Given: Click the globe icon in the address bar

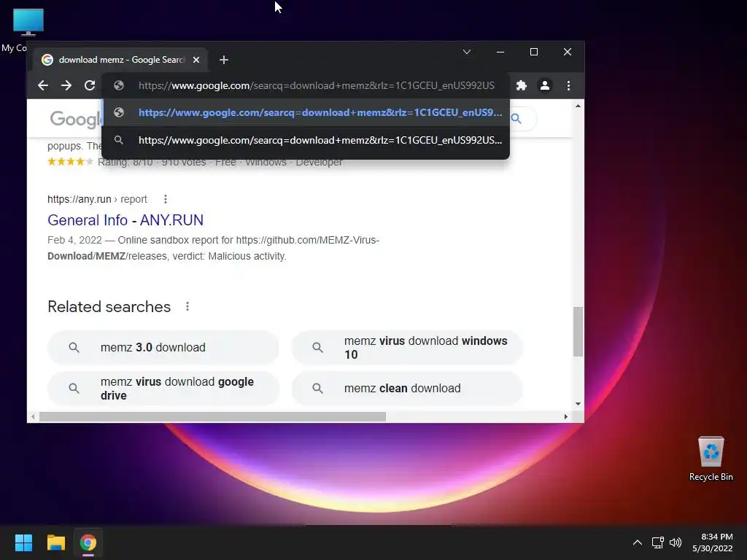Looking at the screenshot, I should click(119, 86).
